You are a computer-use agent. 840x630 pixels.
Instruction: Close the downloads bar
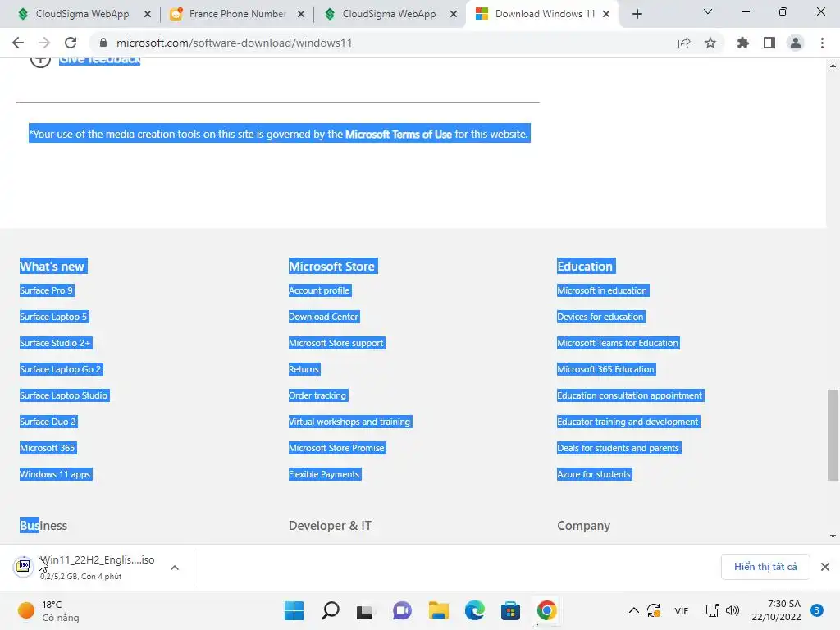(825, 567)
